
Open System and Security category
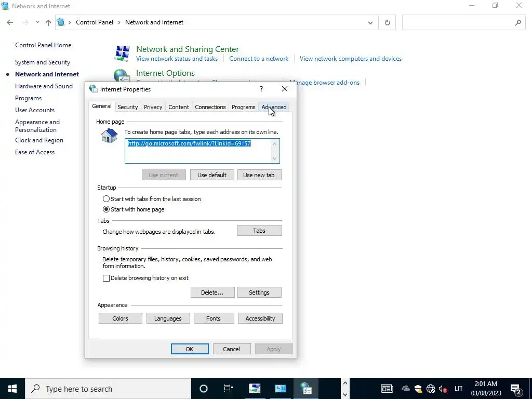43,62
